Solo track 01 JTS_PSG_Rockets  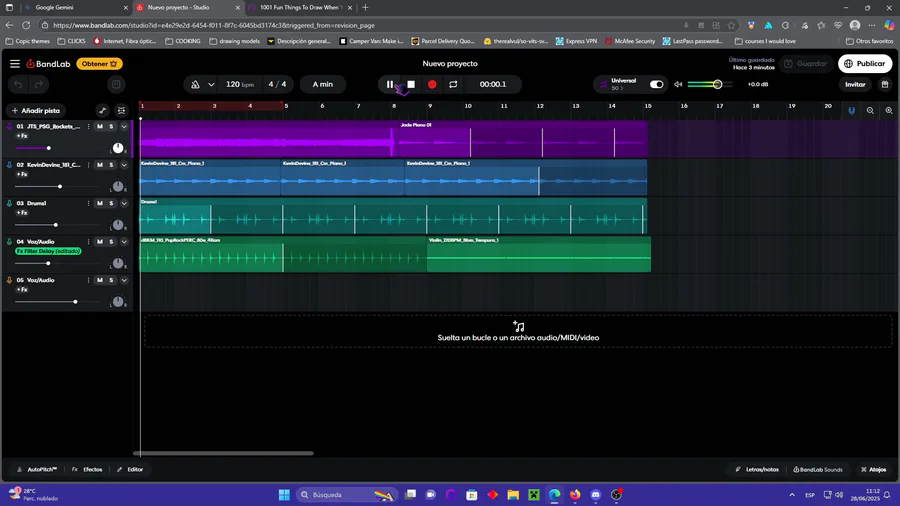[x=111, y=126]
